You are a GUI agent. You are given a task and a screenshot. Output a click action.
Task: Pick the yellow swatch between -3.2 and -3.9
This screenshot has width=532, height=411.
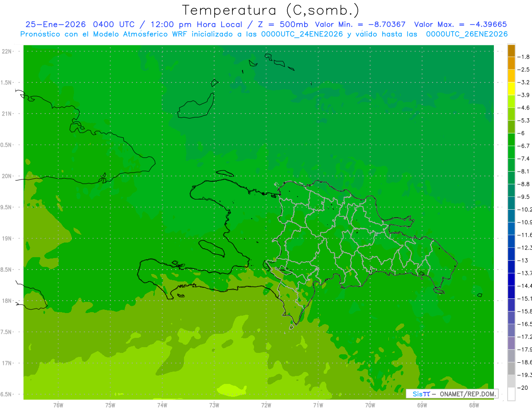click(511, 89)
